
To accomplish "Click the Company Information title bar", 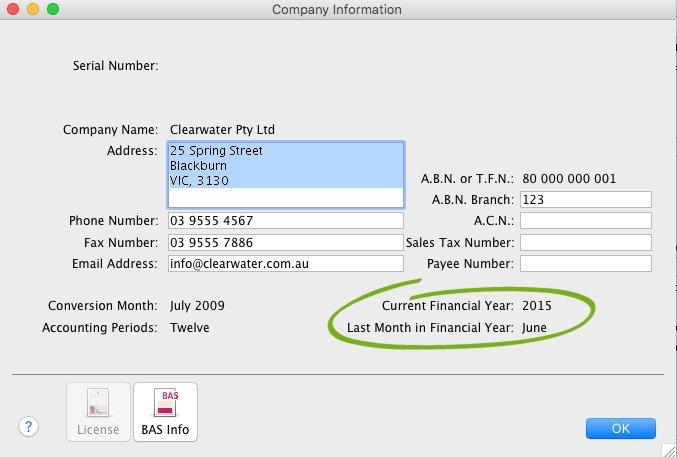I will tap(337, 10).
